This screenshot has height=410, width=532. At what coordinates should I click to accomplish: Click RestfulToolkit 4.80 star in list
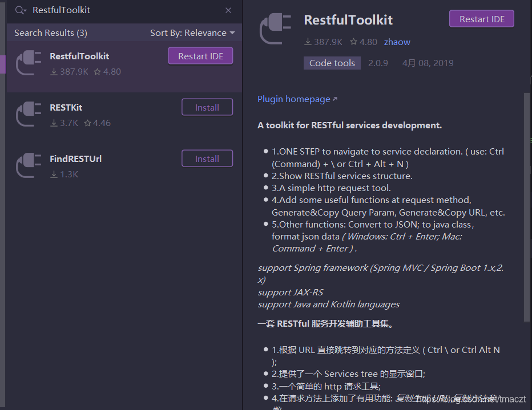coord(98,71)
